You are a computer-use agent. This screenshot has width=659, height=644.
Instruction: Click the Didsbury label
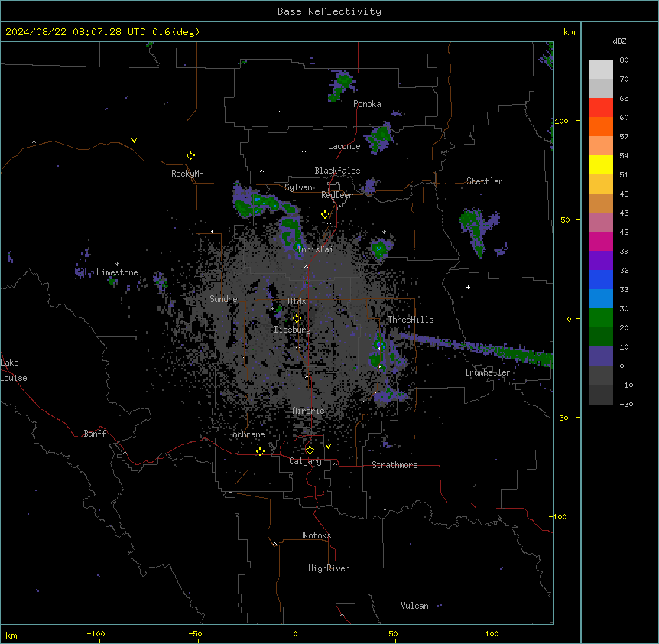[293, 330]
